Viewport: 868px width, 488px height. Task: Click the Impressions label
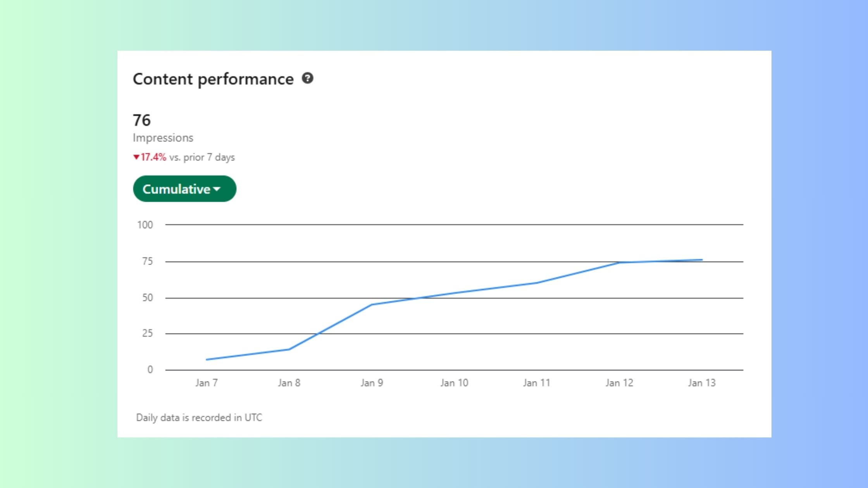pyautogui.click(x=163, y=138)
